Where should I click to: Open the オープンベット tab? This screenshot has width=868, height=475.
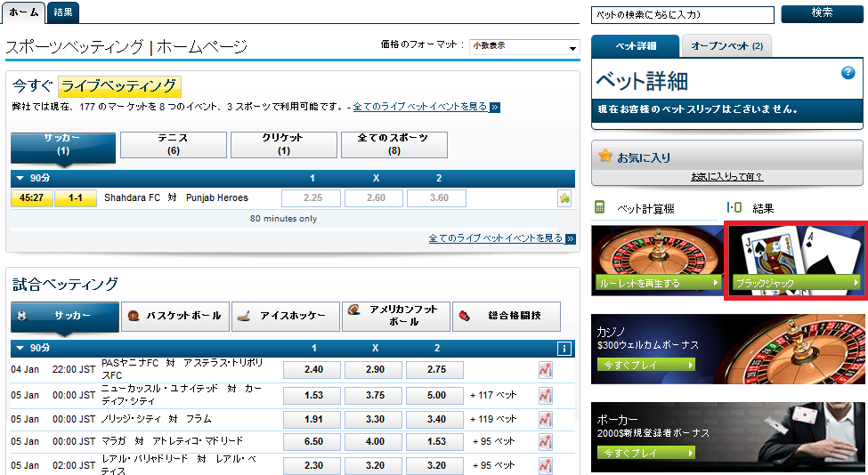click(726, 46)
